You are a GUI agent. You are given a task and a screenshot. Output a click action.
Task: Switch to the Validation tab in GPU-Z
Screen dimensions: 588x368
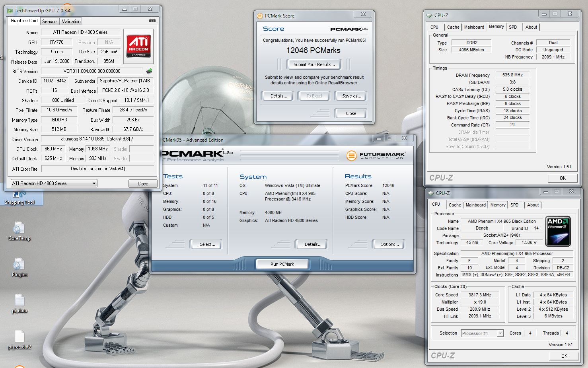(71, 21)
